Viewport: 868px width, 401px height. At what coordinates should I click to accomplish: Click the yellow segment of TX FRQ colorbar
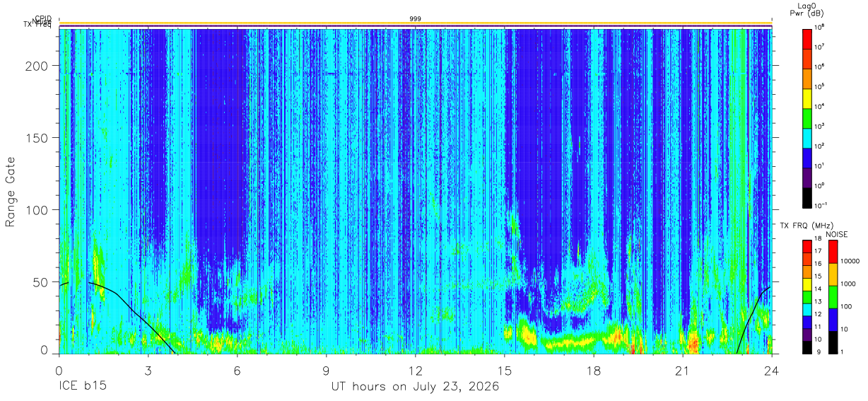pyautogui.click(x=807, y=284)
